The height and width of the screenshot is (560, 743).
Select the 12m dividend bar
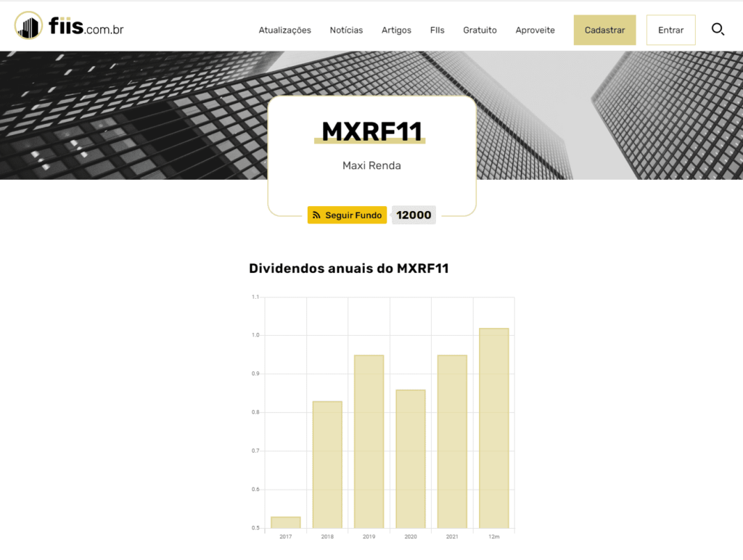(x=494, y=428)
